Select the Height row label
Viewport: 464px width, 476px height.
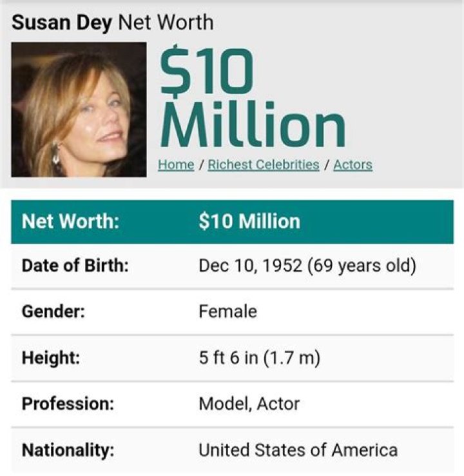pos(51,358)
